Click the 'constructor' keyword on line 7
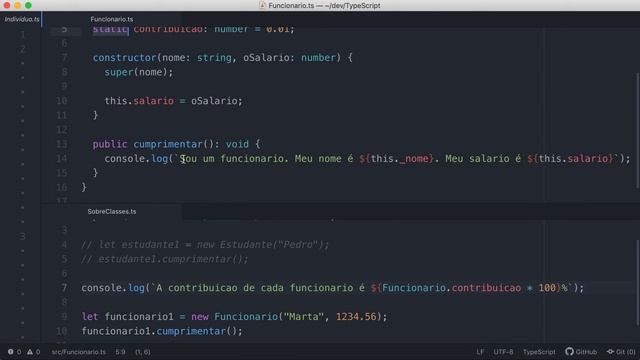 pyautogui.click(x=124, y=58)
